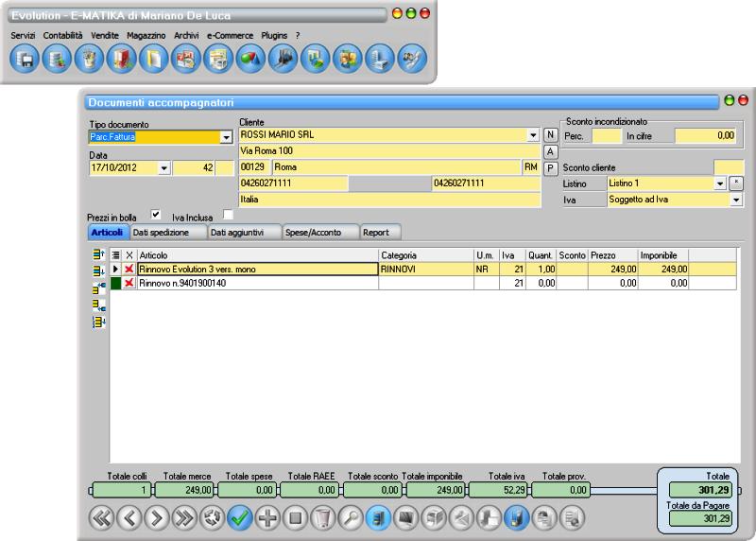
Task: Click the handshake toolbar icon
Action: coord(412,59)
